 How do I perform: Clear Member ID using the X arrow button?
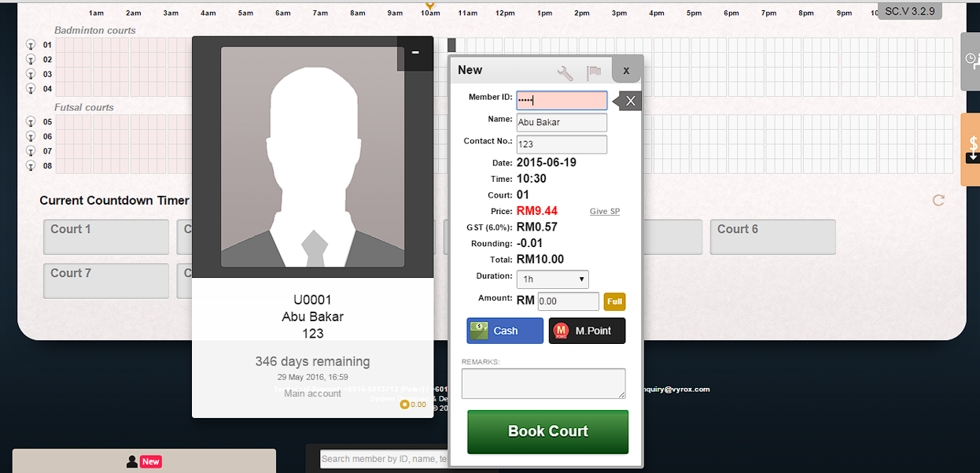tap(629, 101)
